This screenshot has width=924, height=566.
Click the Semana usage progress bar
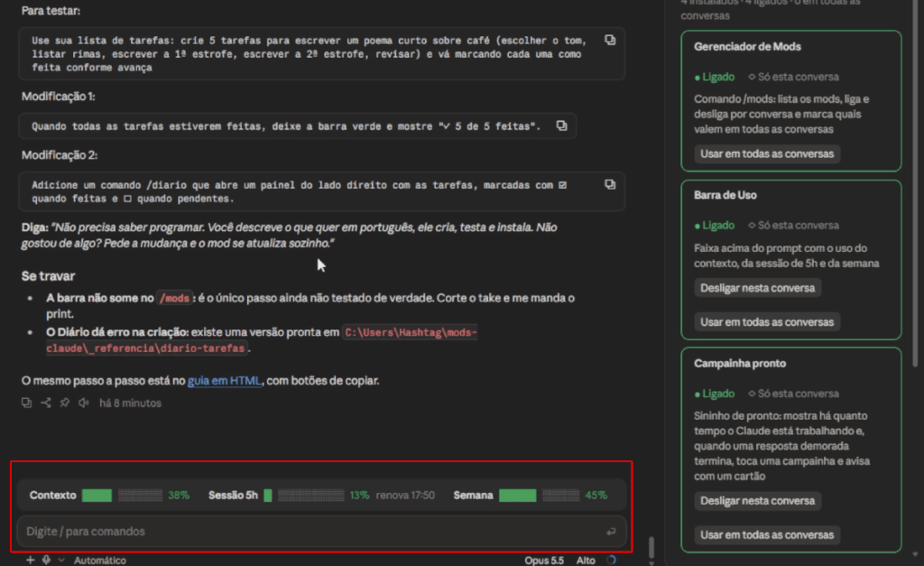pos(540,496)
